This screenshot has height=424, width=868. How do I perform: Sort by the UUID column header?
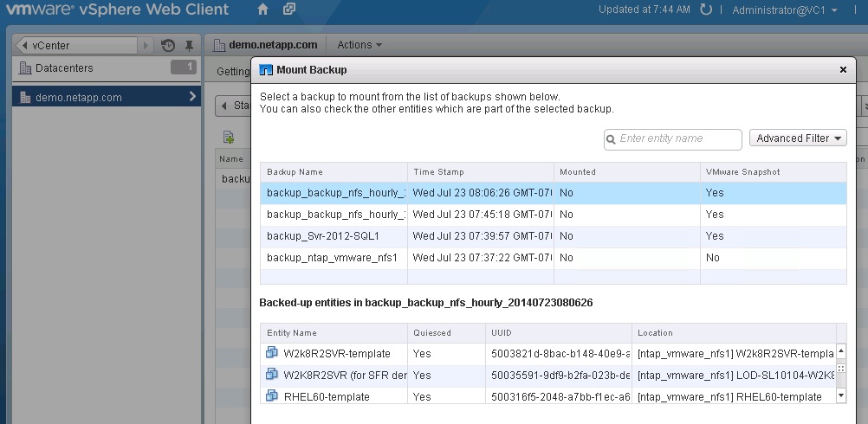(559, 333)
